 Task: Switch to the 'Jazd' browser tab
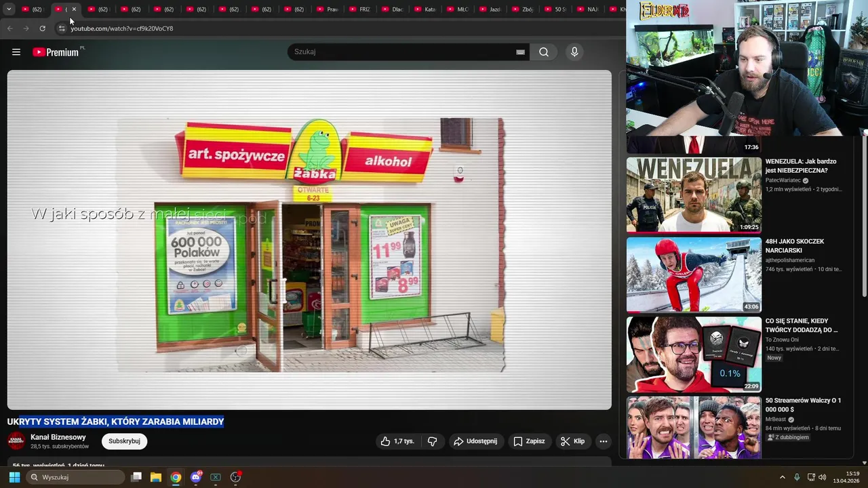click(x=491, y=9)
